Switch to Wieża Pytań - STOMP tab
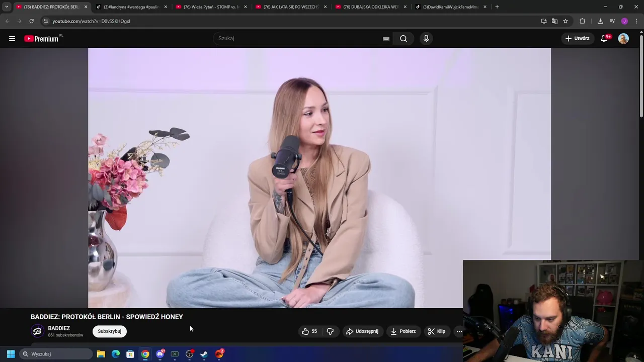Viewport: 644px width, 362px height. click(211, 7)
